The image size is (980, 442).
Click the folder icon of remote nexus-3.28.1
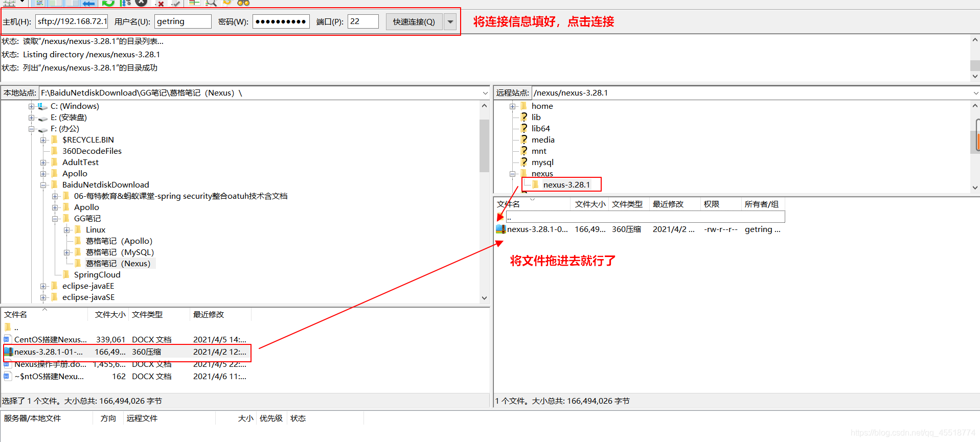tap(535, 184)
